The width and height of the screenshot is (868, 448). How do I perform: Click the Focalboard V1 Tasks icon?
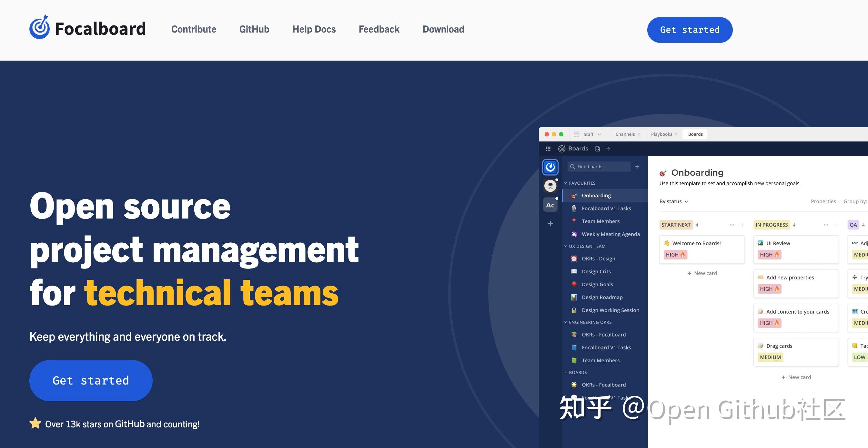pos(573,208)
